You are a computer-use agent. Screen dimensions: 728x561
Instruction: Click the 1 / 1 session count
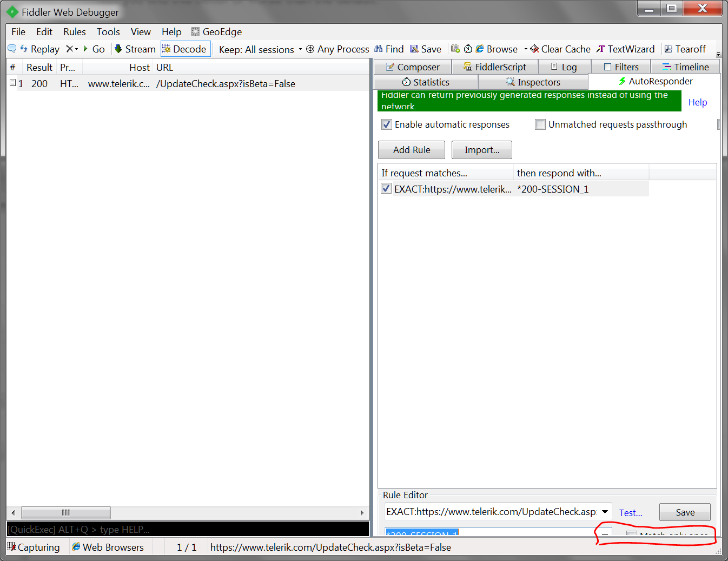point(187,547)
